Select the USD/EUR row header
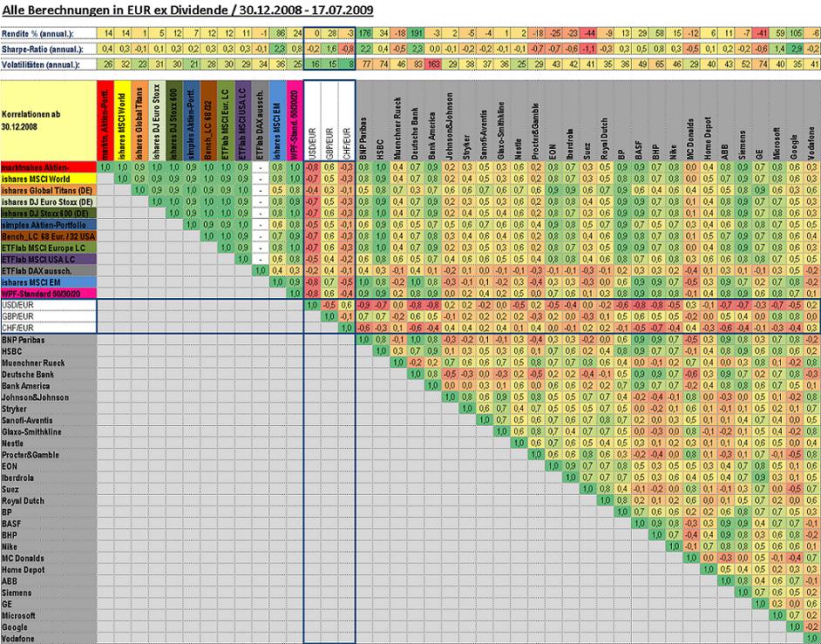821x644 pixels. pyautogui.click(x=49, y=305)
